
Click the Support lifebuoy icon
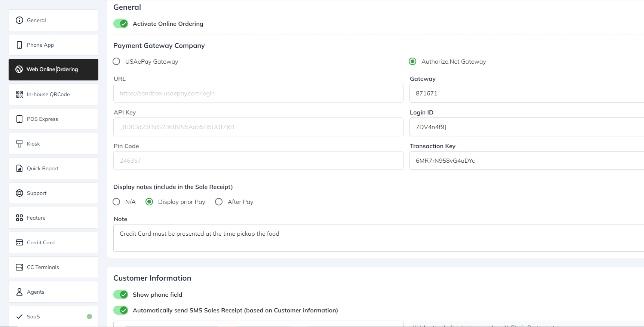click(19, 193)
